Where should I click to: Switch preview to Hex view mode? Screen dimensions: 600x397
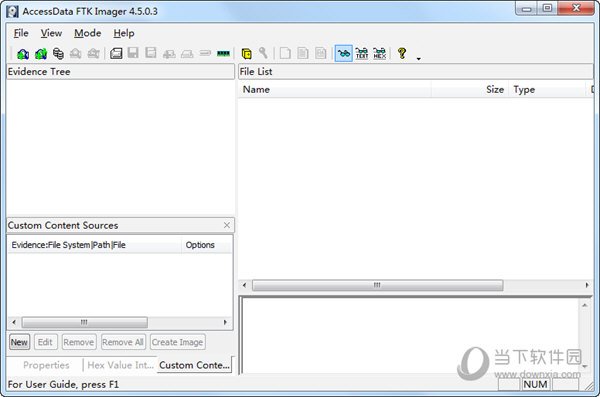pos(380,53)
